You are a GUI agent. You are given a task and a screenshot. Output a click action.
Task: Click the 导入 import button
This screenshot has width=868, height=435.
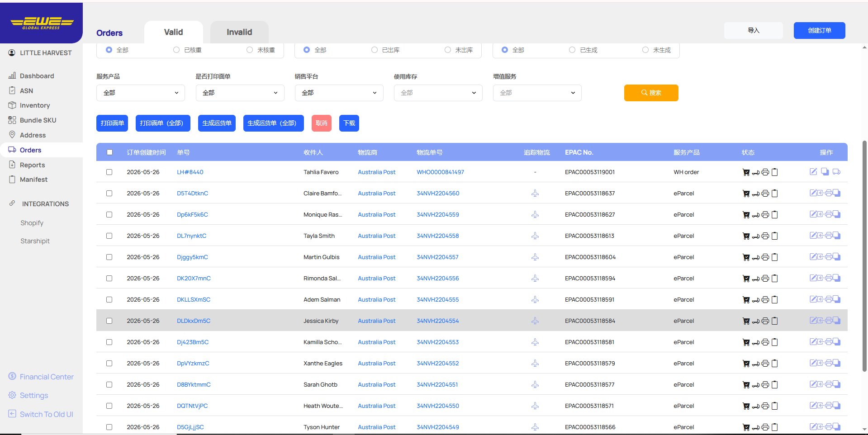pos(754,30)
